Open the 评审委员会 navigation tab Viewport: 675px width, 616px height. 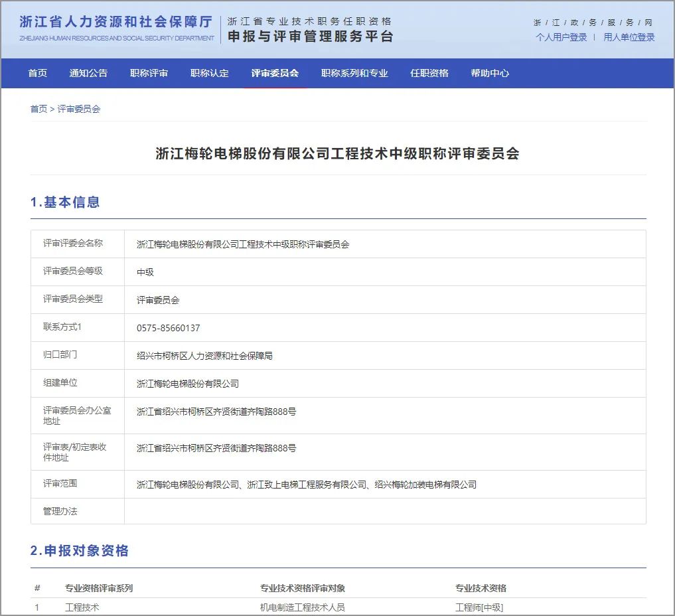coord(275,73)
